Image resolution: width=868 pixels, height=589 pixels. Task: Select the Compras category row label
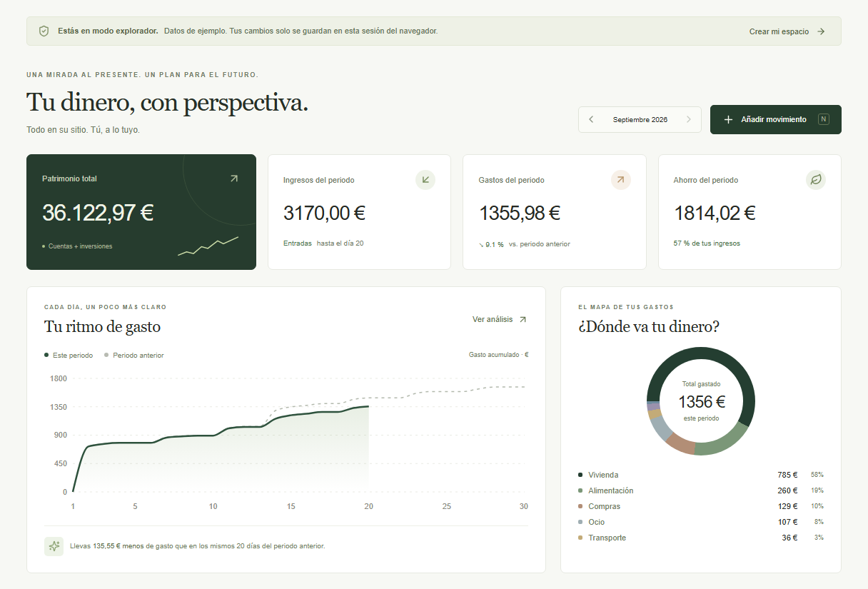click(x=604, y=506)
